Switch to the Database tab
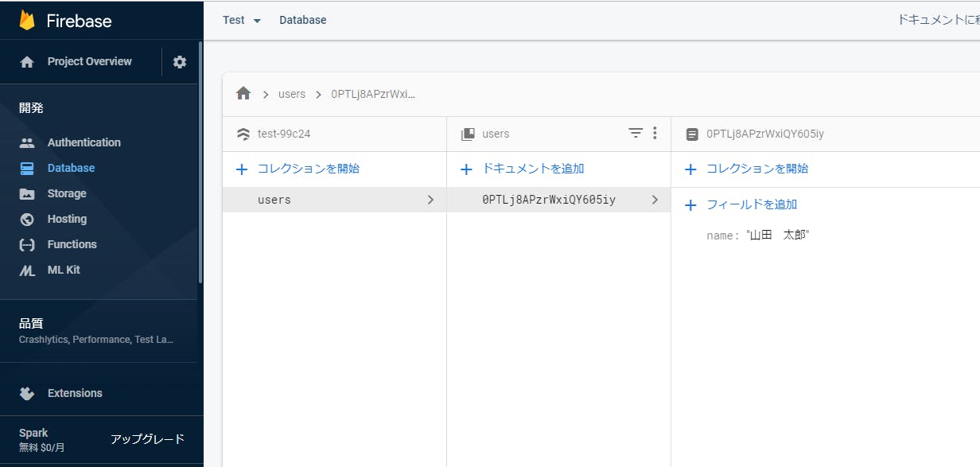This screenshot has width=980, height=467. point(302,20)
